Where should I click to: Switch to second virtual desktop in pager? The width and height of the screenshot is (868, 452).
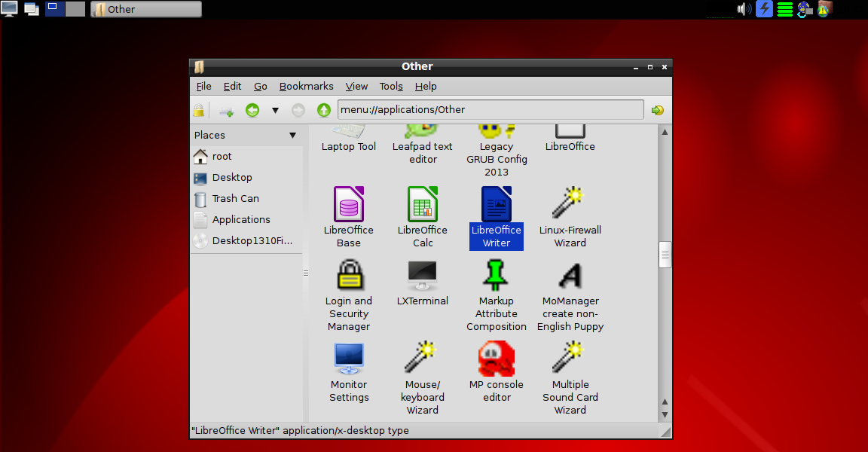(x=75, y=8)
